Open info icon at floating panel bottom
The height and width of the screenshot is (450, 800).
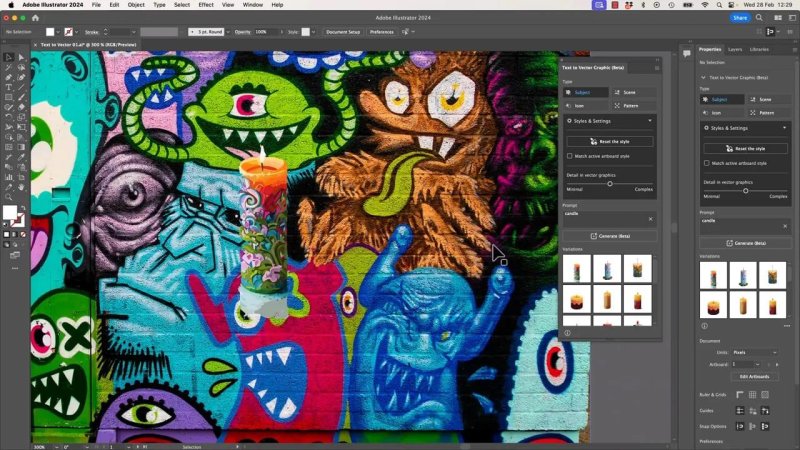(567, 333)
